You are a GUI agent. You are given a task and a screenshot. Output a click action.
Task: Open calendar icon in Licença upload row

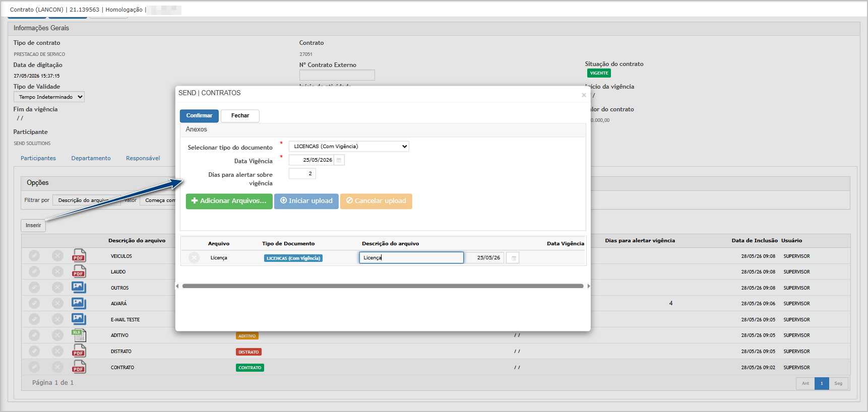coord(513,258)
